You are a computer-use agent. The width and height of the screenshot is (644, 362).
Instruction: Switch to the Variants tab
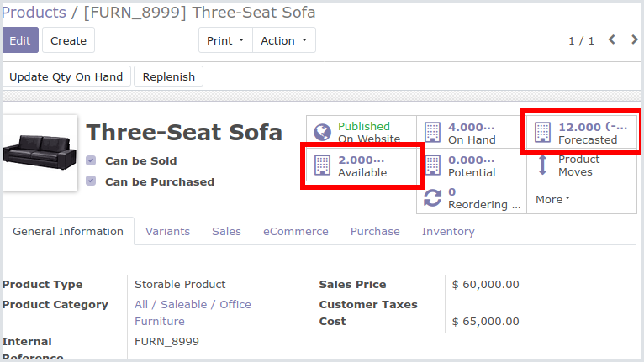pyautogui.click(x=167, y=232)
